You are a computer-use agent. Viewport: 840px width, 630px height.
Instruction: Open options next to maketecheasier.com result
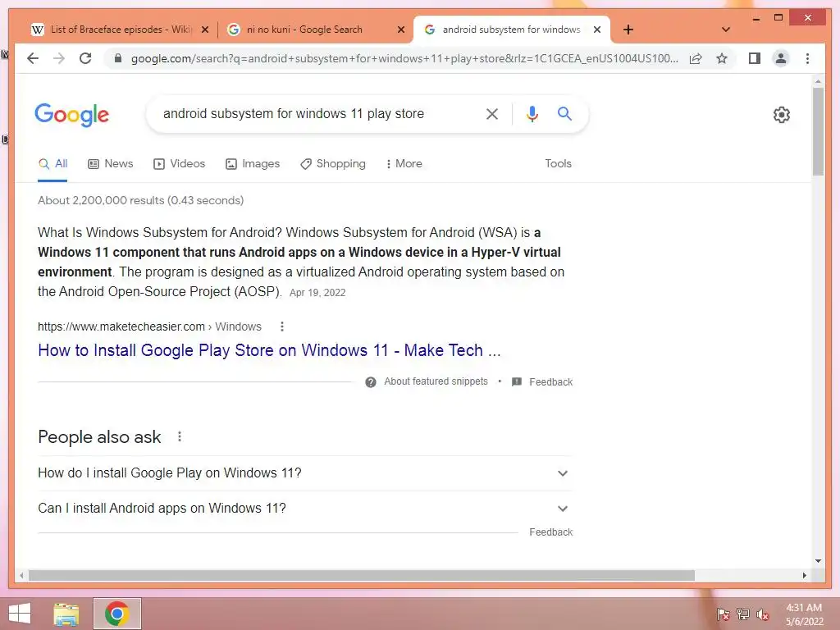point(282,326)
